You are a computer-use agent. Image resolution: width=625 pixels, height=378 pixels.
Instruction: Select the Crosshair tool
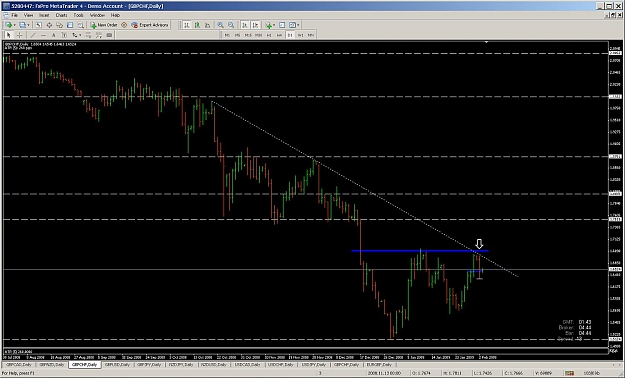point(19,35)
